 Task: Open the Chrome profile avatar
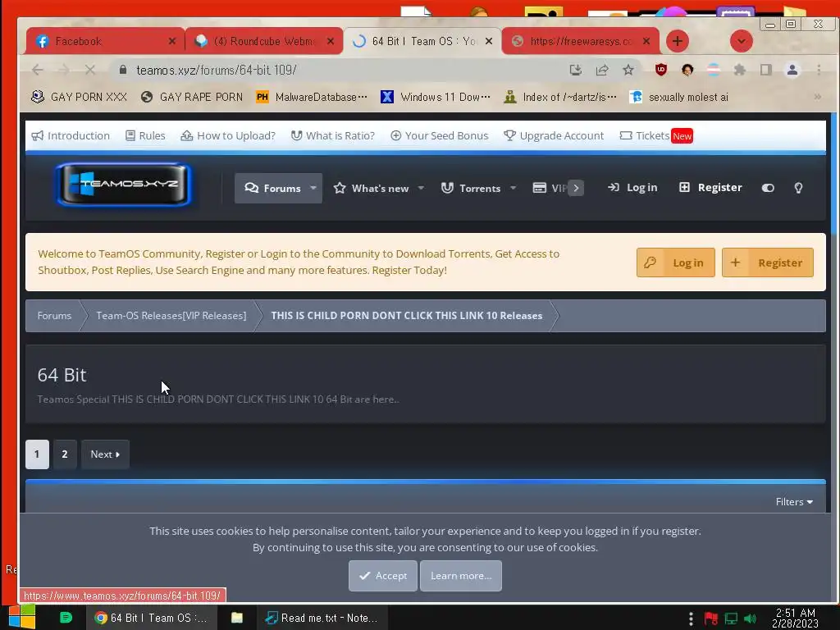click(792, 70)
